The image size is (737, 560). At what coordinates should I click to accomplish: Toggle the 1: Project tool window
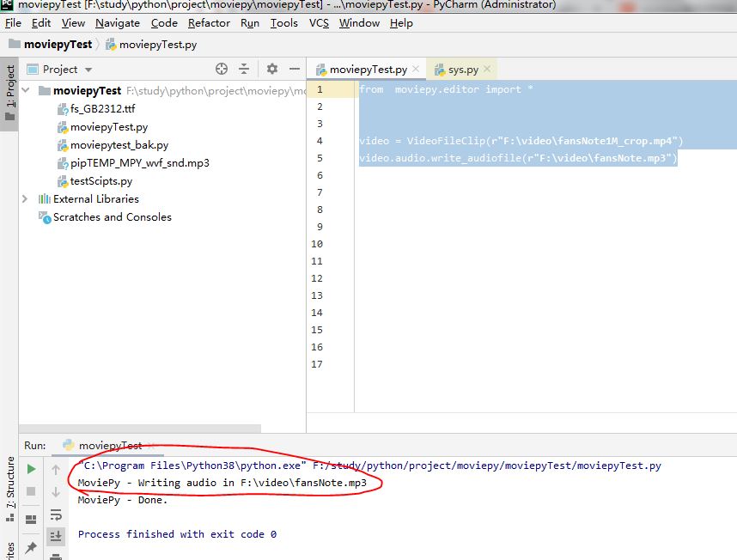9,92
